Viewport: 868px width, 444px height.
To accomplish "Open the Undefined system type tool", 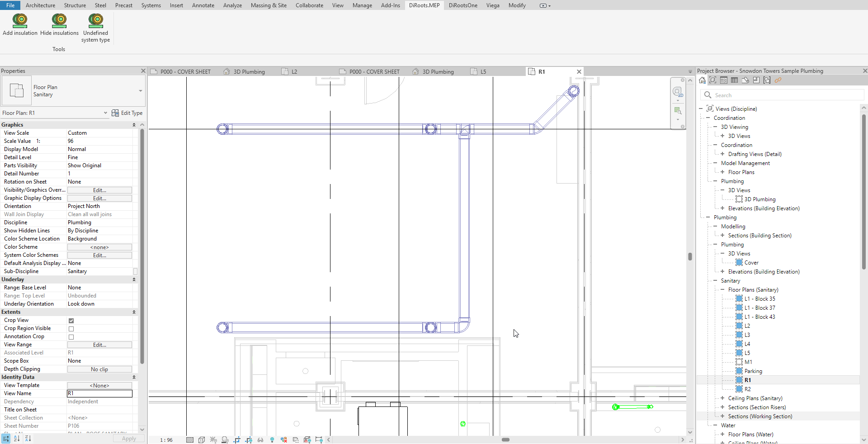I will coord(95,27).
